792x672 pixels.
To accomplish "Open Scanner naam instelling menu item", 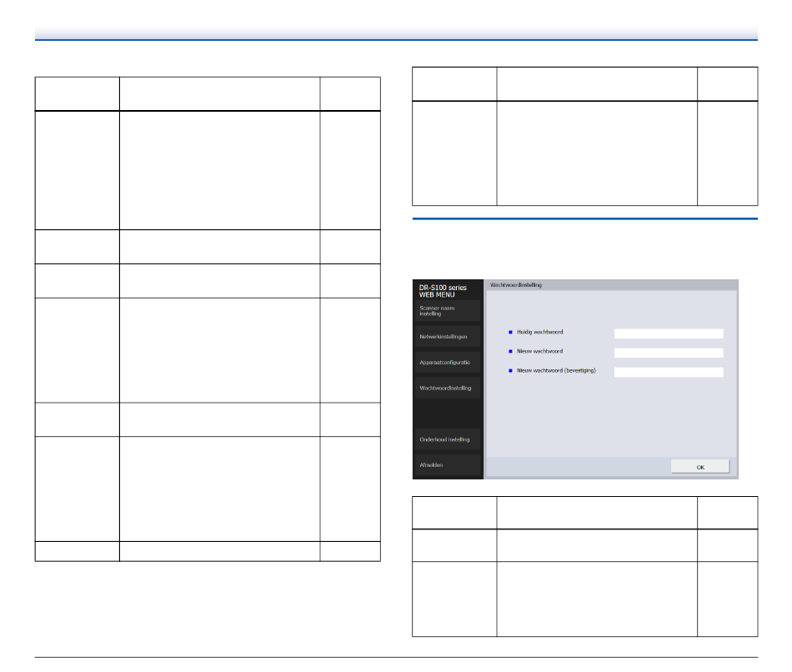I will pos(448,311).
